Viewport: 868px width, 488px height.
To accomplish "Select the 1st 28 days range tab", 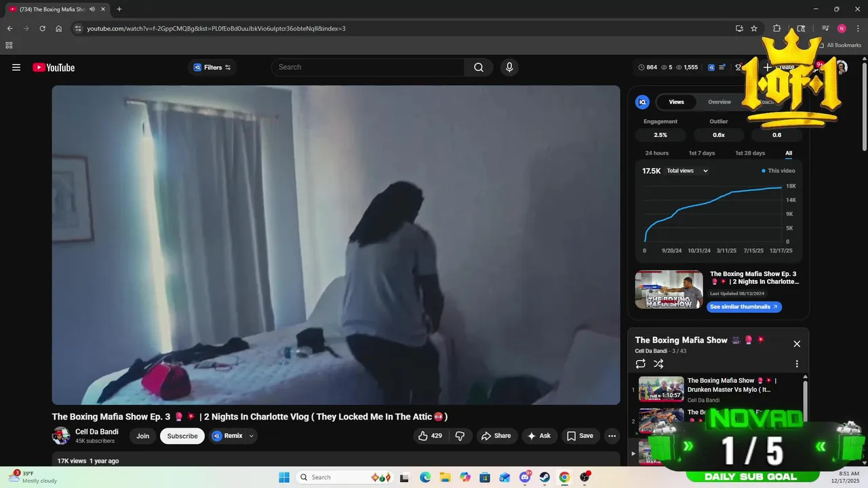I will pyautogui.click(x=750, y=153).
